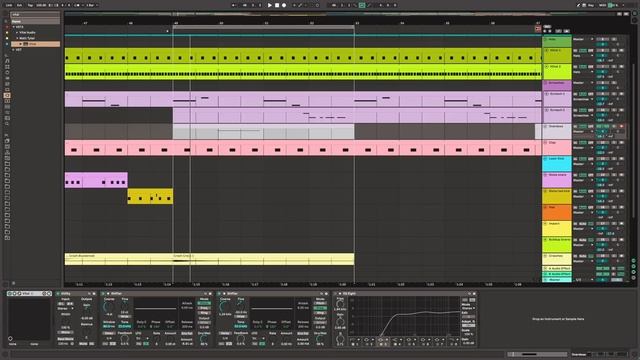Screen dimensions: 640x360
Task: Select the A Audio Effect return track
Action: 557,269
